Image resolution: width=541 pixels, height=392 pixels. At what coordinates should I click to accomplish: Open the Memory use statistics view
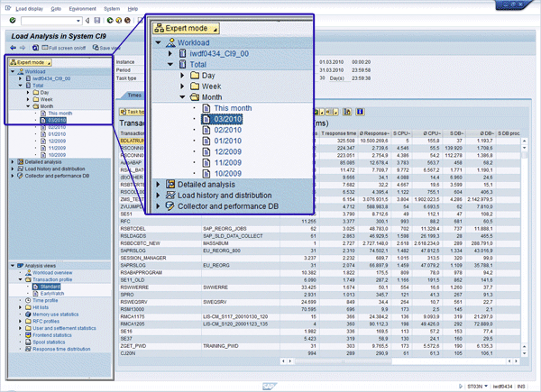56,315
